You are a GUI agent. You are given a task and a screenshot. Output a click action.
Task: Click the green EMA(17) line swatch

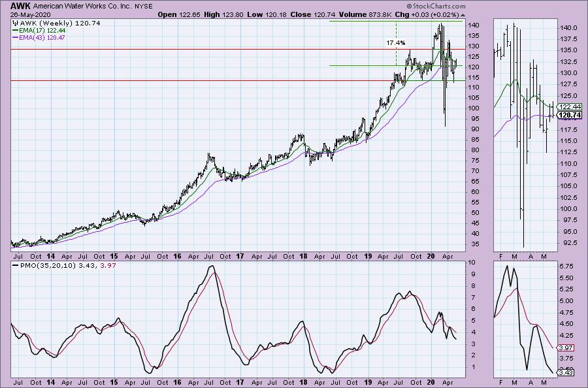(16, 30)
